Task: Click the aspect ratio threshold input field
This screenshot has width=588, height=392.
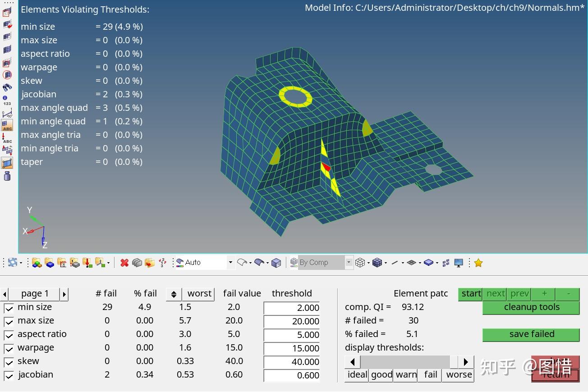Action: (292, 335)
